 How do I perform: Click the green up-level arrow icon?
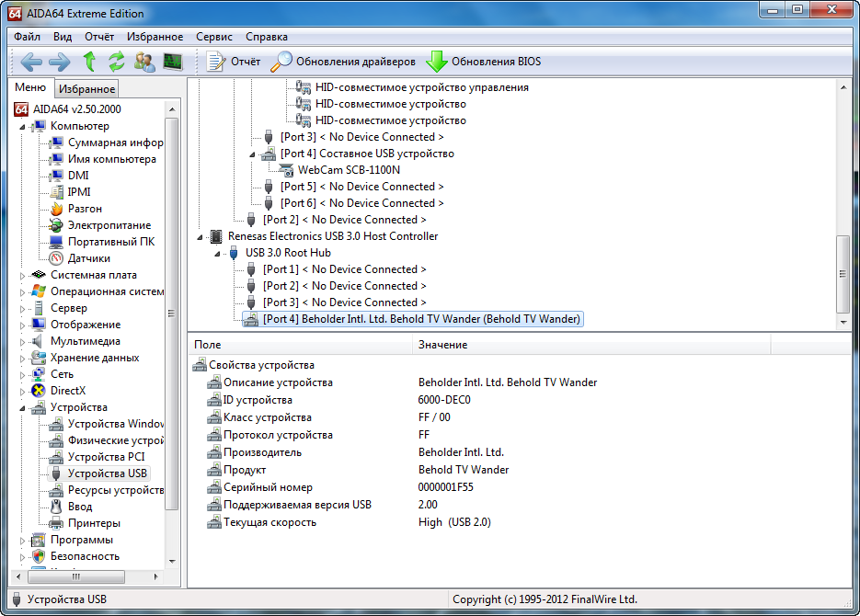pyautogui.click(x=89, y=62)
